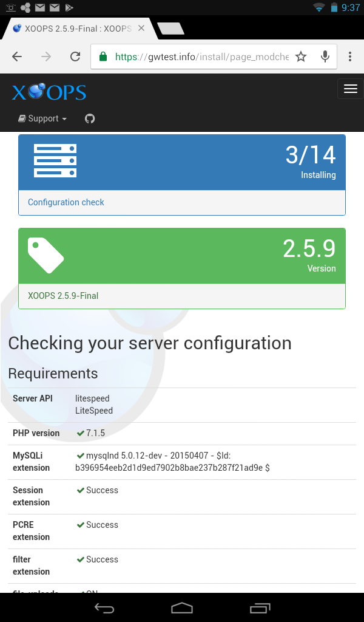Click the Configuration check link
364x622 pixels.
pyautogui.click(x=66, y=202)
